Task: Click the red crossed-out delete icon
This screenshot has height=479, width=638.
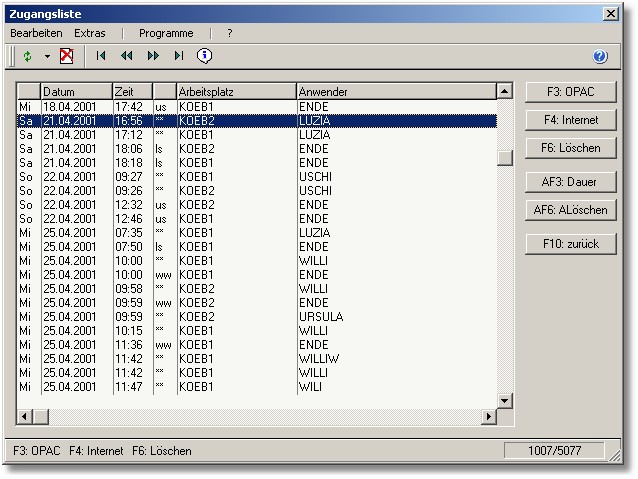Action: click(x=67, y=57)
